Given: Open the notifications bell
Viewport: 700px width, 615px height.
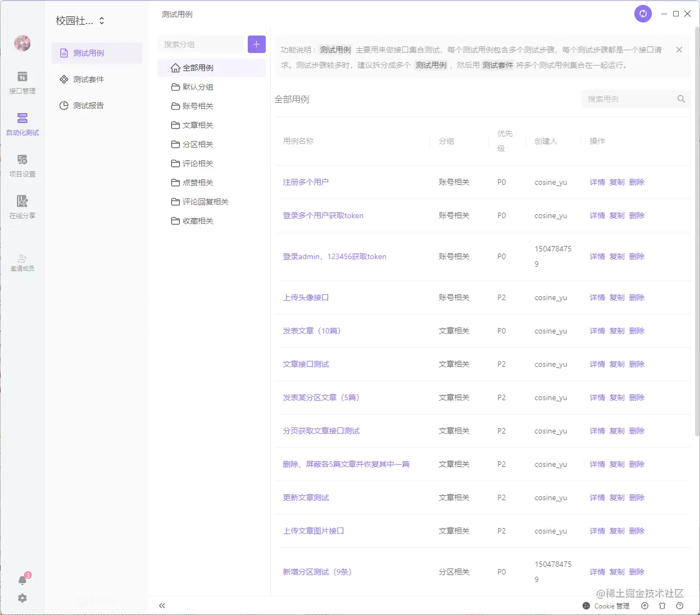Looking at the screenshot, I should point(22,580).
